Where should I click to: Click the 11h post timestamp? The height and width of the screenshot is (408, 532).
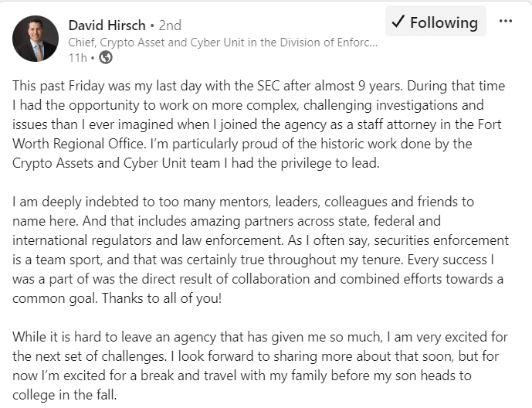click(77, 58)
